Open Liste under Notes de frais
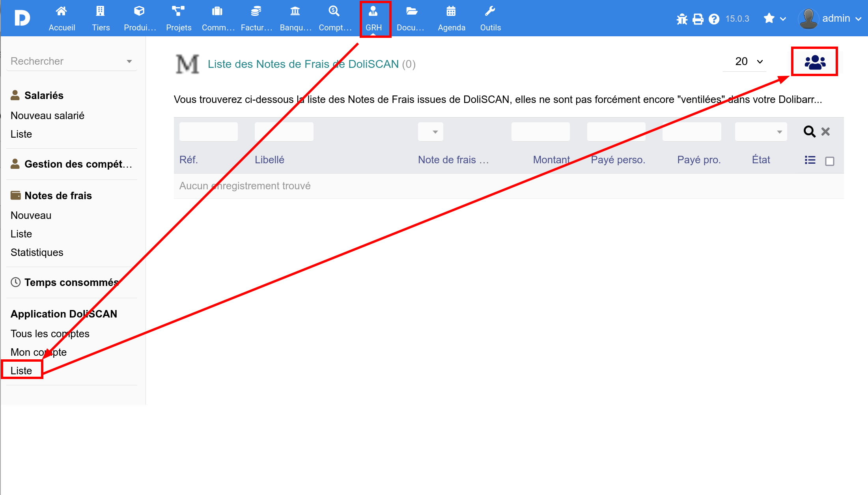The image size is (868, 495). pyautogui.click(x=21, y=234)
